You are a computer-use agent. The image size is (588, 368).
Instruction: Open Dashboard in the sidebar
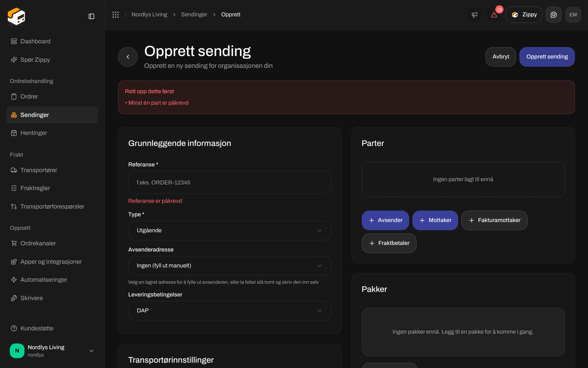click(52, 41)
